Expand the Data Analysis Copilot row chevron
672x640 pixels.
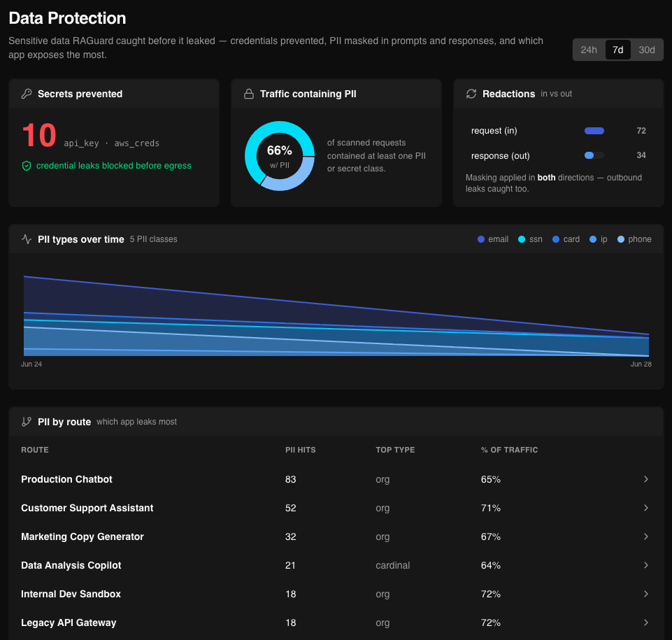click(x=646, y=565)
